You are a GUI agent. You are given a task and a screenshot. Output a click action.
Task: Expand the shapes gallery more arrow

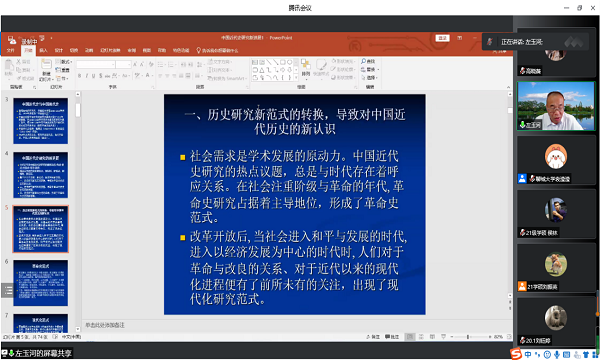tap(296, 78)
